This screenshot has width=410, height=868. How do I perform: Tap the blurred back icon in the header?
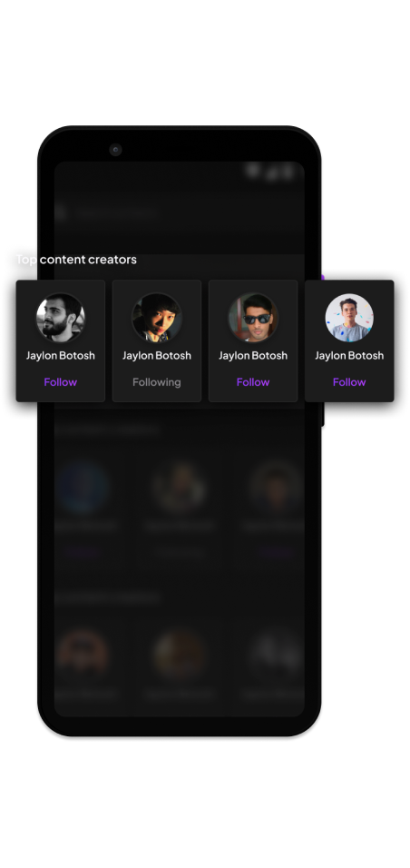60,212
